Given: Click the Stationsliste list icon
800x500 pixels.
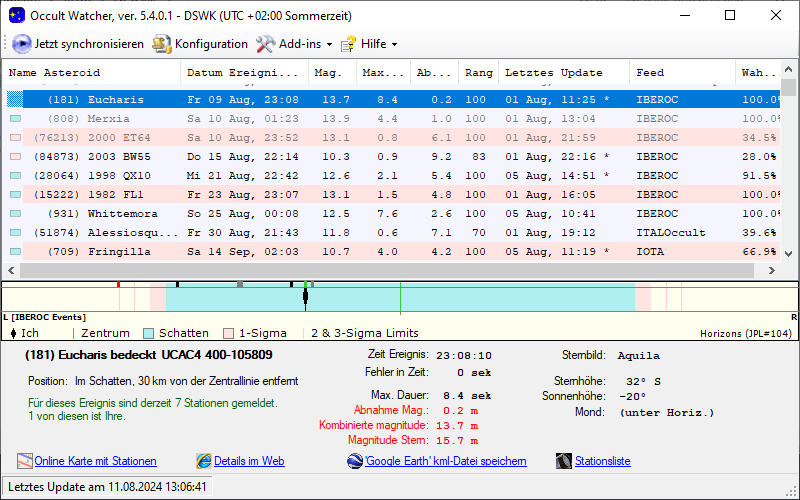Looking at the screenshot, I should (563, 461).
